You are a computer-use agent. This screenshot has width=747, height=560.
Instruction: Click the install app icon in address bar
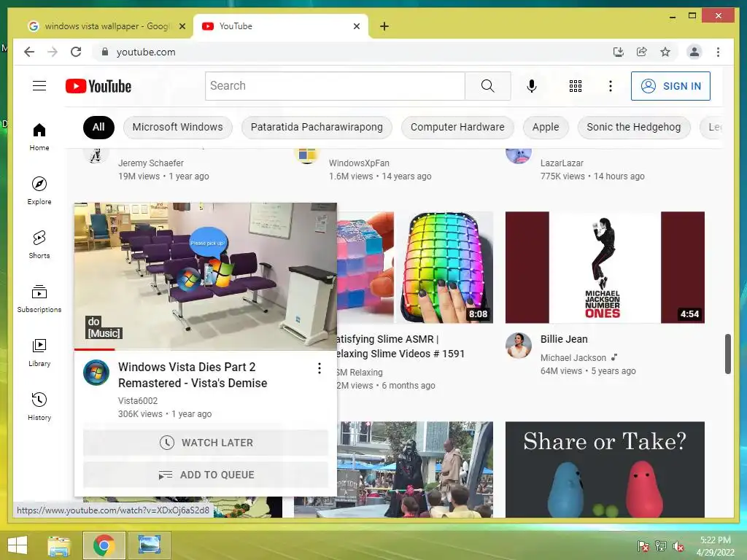tap(619, 52)
